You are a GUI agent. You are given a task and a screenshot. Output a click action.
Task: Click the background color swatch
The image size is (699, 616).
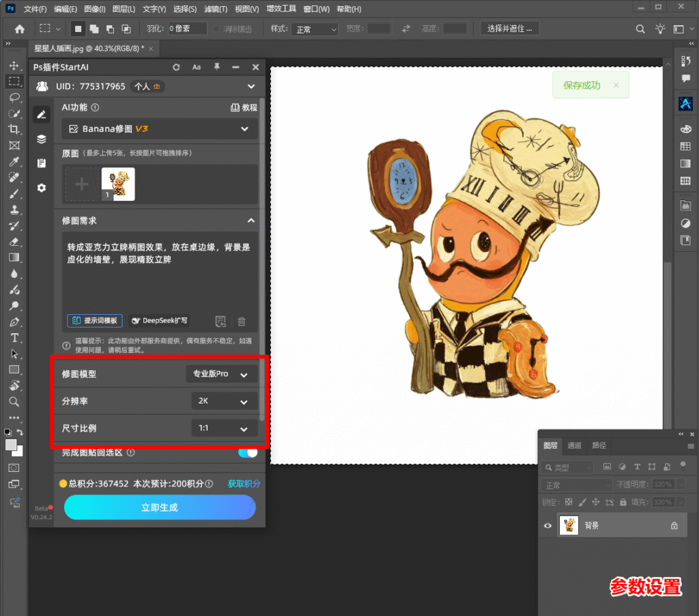[x=18, y=452]
